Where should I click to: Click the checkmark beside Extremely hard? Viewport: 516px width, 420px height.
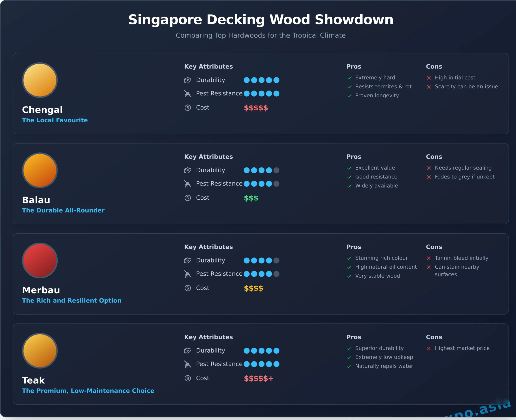349,78
